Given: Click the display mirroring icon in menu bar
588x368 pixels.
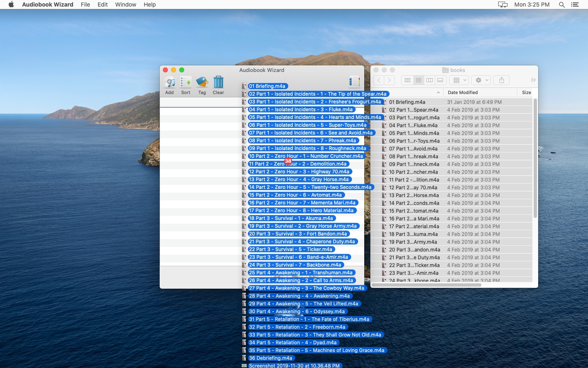Looking at the screenshot, I should [503, 4].
